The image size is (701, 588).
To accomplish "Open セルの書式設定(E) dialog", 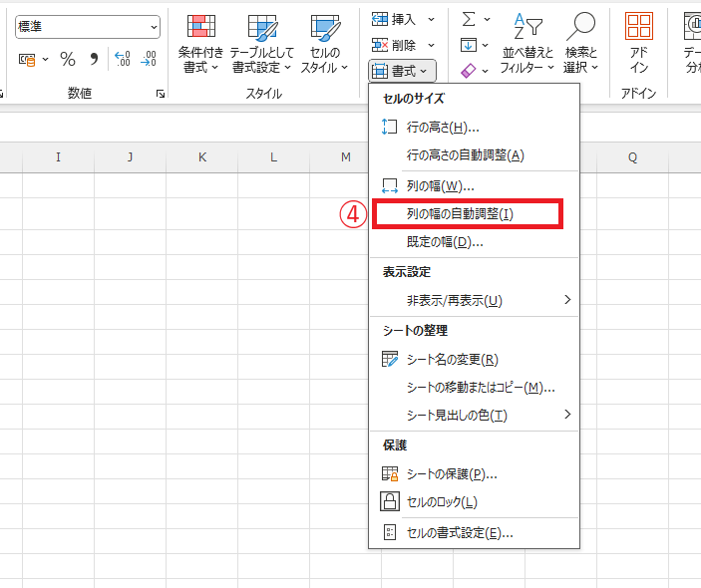I will 474,532.
